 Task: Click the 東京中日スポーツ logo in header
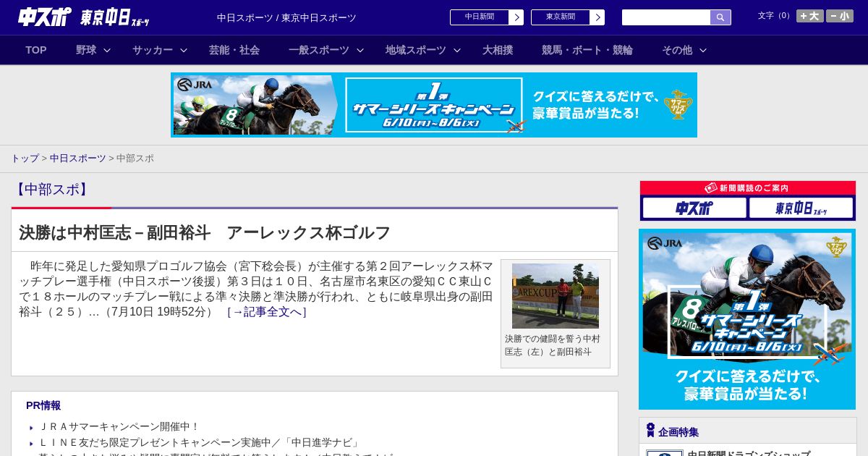(114, 17)
